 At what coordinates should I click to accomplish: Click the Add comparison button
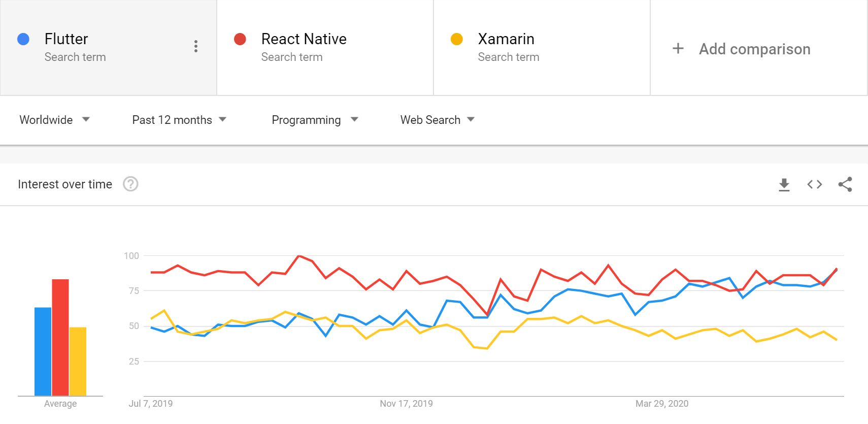754,49
